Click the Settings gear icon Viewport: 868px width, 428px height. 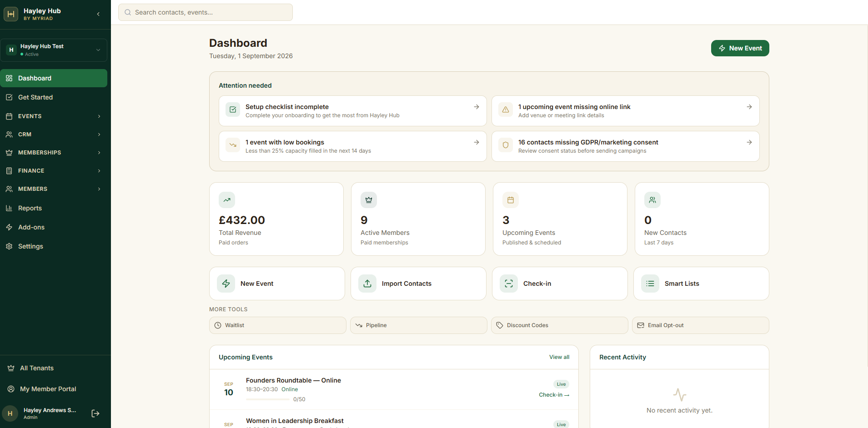point(9,246)
